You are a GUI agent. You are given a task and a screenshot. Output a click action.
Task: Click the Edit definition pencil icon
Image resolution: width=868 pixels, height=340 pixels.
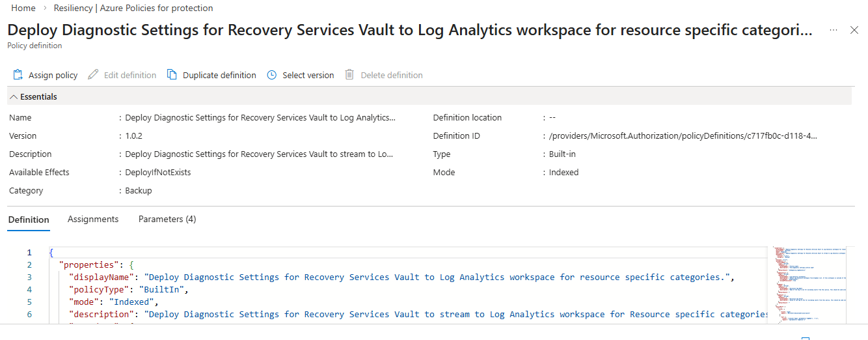pyautogui.click(x=93, y=75)
